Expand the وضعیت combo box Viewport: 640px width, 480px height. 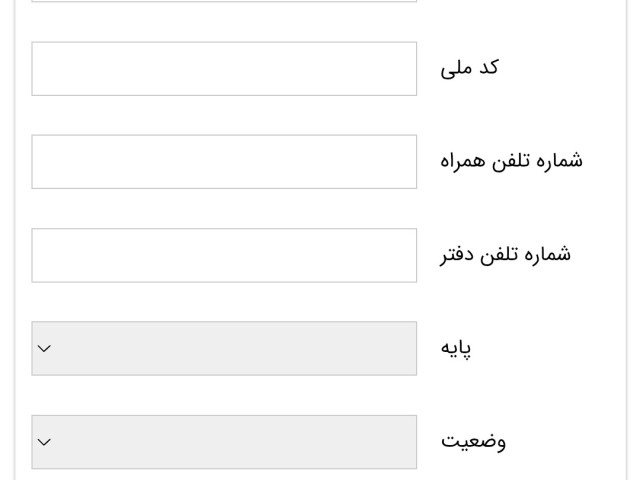pyautogui.click(x=224, y=441)
